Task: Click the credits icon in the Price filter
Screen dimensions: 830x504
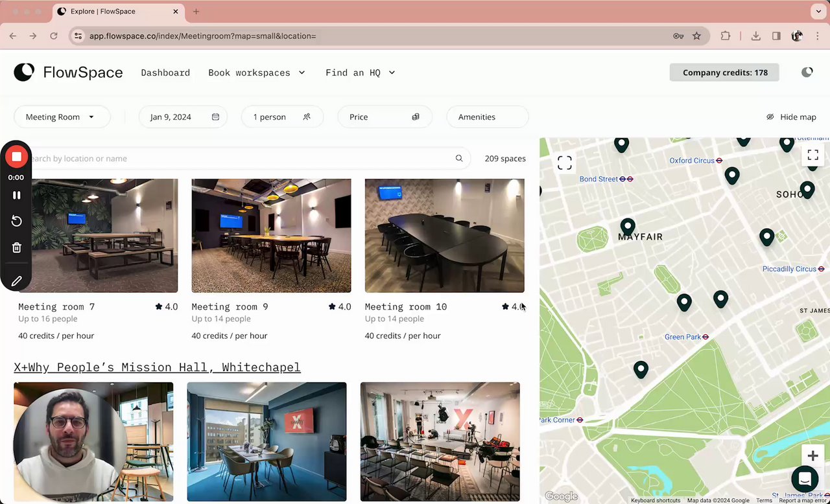Action: tap(416, 117)
